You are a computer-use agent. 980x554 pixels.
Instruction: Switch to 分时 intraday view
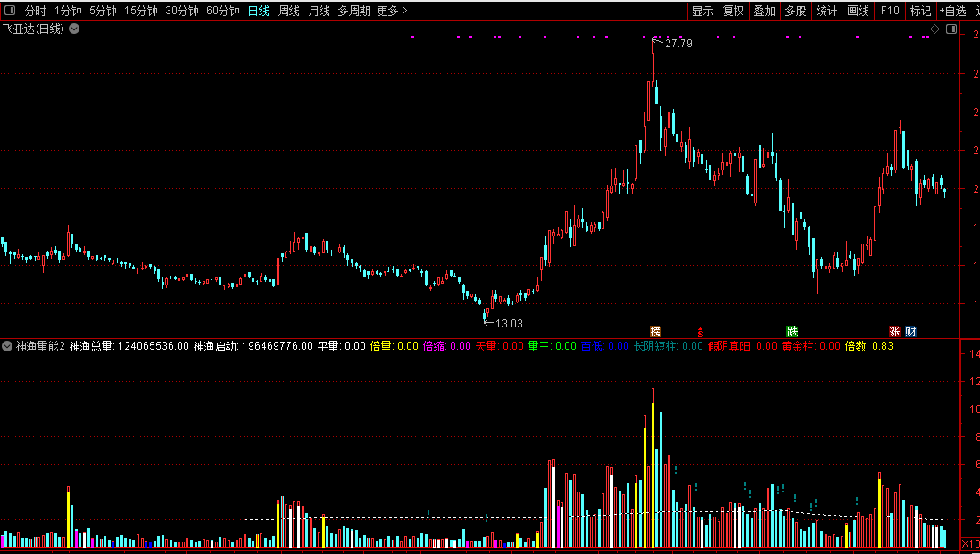point(36,11)
